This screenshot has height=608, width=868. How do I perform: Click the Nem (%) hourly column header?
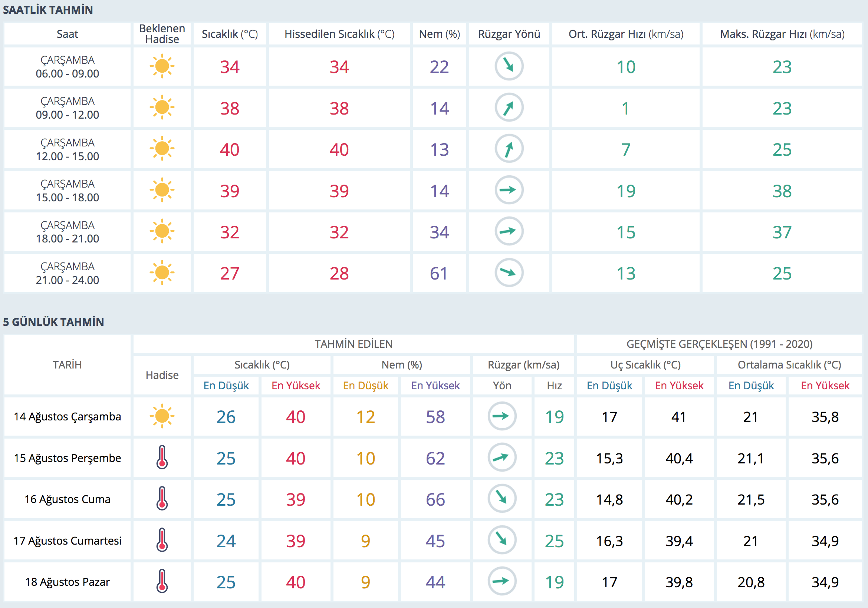(439, 34)
